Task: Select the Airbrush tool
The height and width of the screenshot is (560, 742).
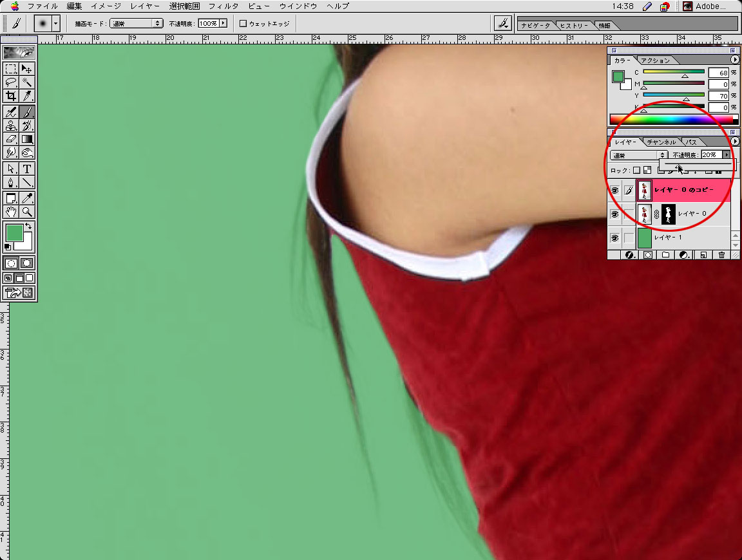Action: click(x=11, y=112)
